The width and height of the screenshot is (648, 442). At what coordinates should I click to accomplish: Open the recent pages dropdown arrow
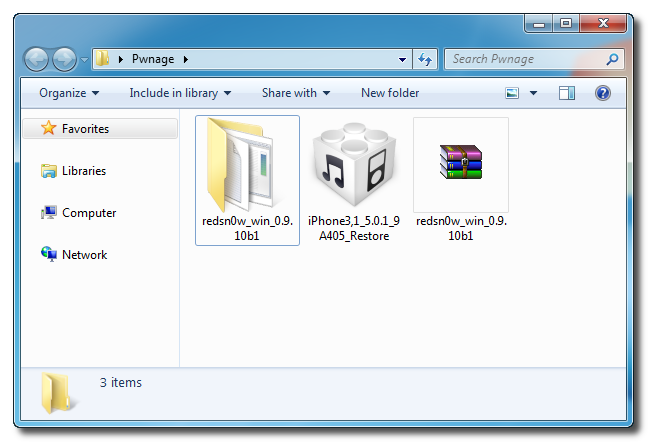click(84, 60)
